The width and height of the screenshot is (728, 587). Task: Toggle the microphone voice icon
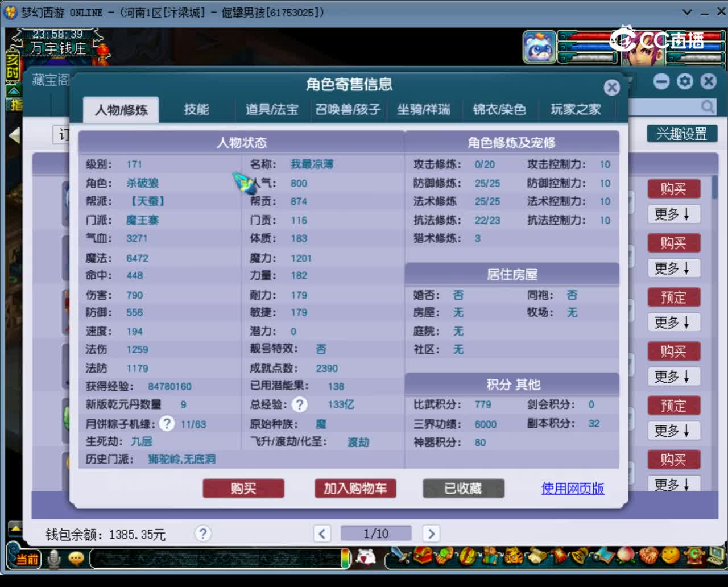pyautogui.click(x=54, y=559)
